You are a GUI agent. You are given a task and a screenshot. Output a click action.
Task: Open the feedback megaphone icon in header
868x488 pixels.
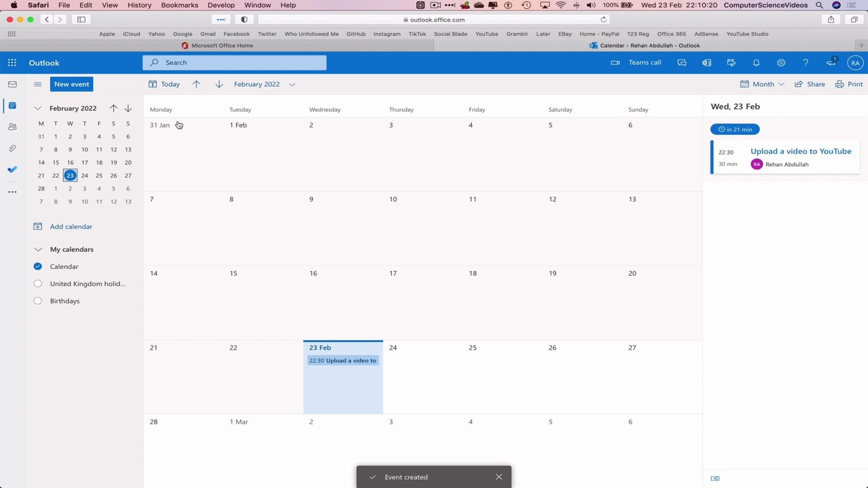pos(831,62)
